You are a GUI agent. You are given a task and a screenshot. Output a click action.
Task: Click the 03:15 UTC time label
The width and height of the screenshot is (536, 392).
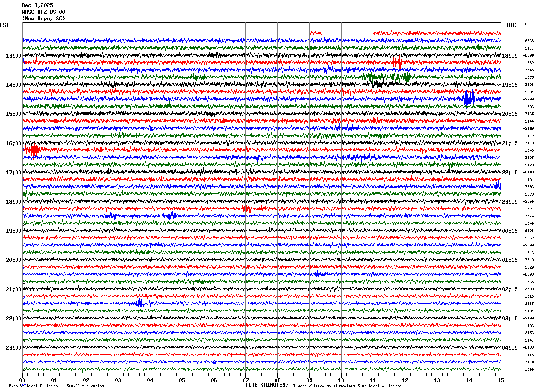point(510,318)
